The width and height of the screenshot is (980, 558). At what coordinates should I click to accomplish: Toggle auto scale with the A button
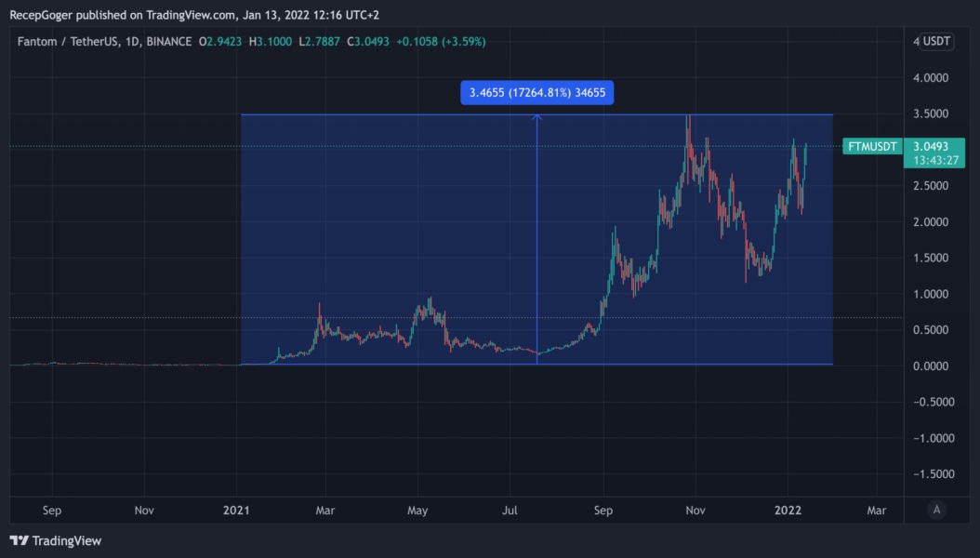pos(936,510)
